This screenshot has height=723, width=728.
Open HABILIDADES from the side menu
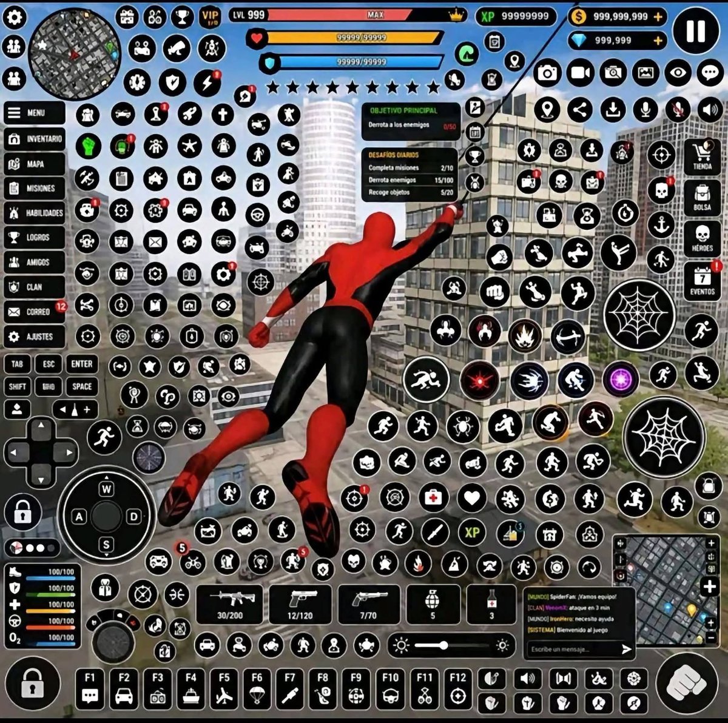(35, 213)
